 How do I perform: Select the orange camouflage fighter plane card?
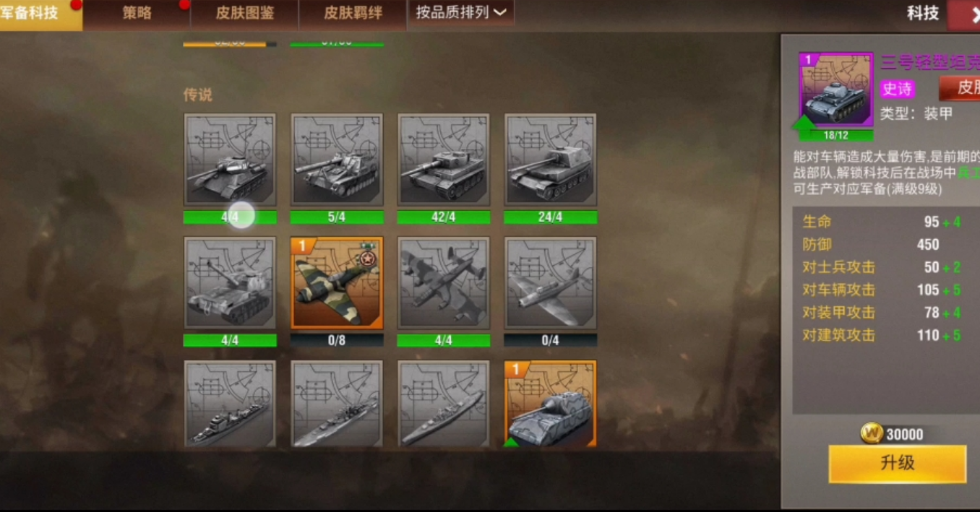coord(337,283)
